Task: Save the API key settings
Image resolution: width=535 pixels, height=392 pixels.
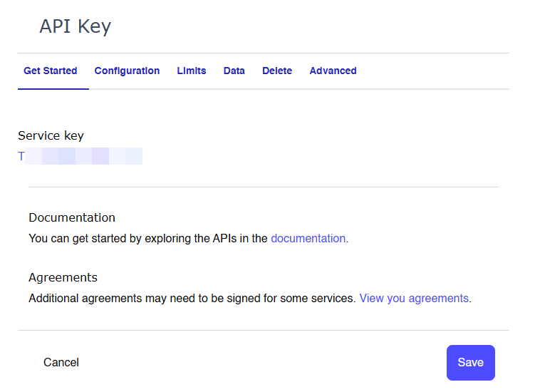Action: [x=470, y=363]
